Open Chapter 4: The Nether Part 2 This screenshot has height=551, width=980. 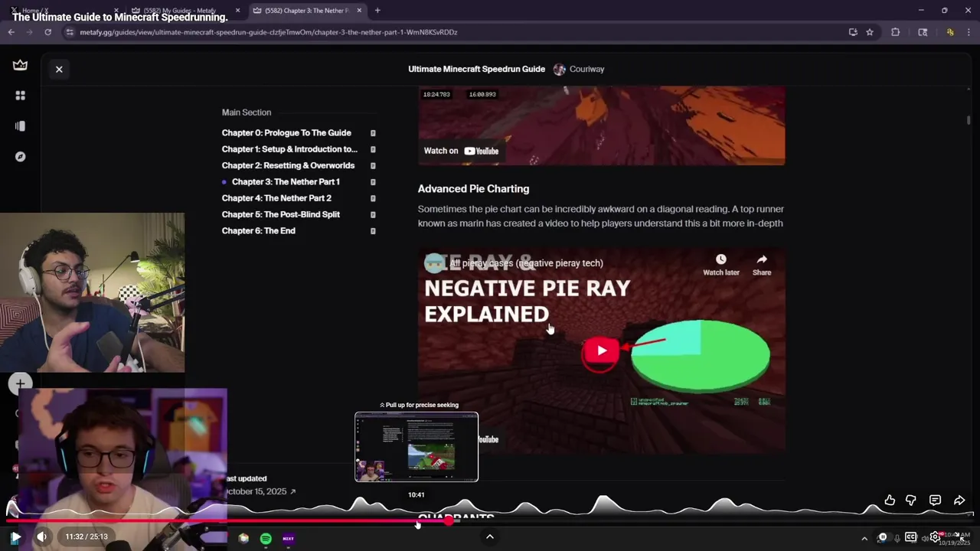tap(276, 198)
